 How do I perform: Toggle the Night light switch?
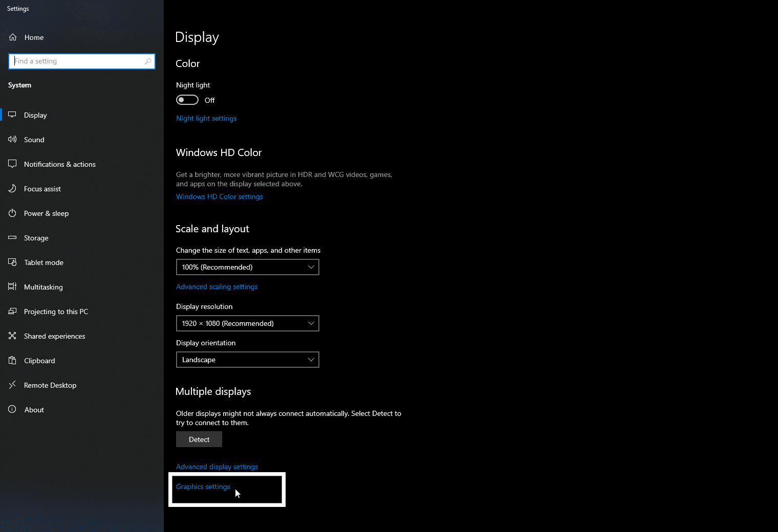tap(187, 100)
